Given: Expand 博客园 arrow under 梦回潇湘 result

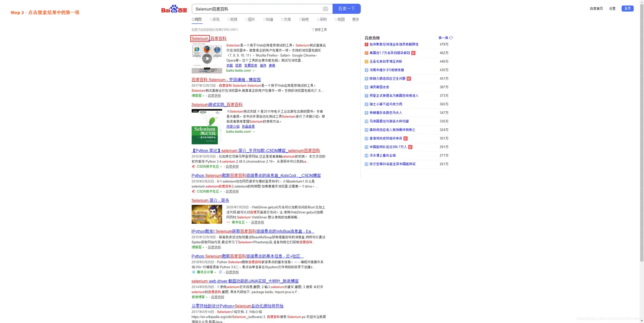Looking at the screenshot, I should pos(203,96).
